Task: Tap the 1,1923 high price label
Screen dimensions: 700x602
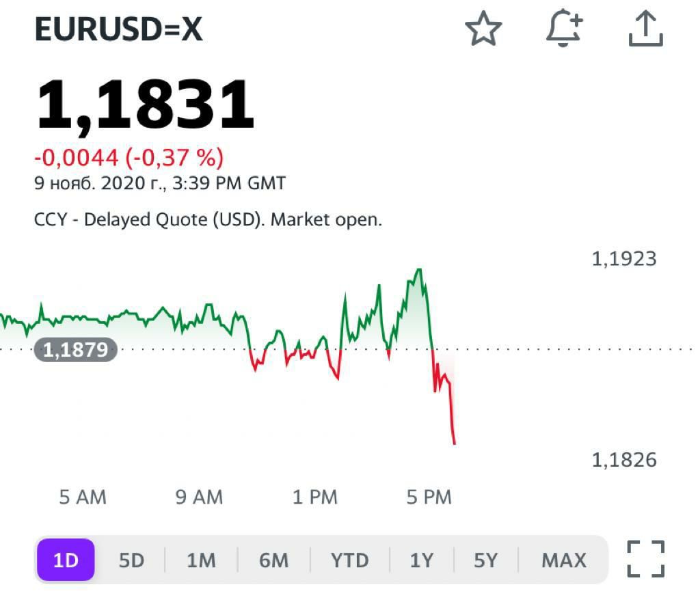Action: pos(623,258)
